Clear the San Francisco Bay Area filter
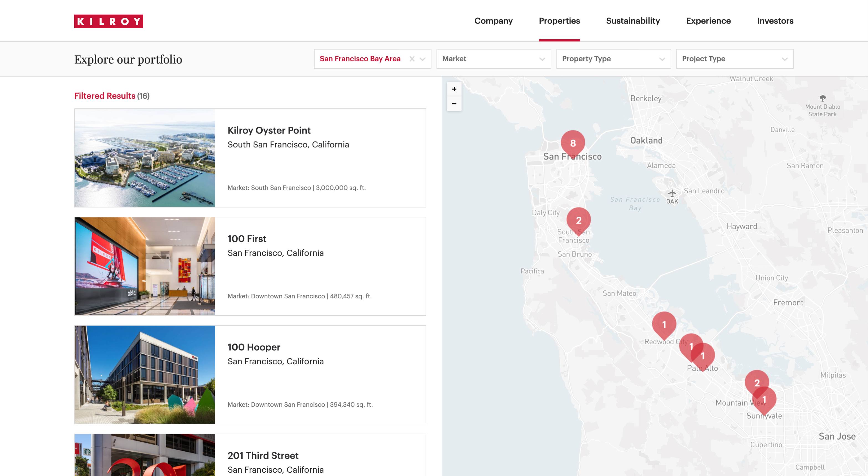The height and width of the screenshot is (476, 868). coord(412,59)
